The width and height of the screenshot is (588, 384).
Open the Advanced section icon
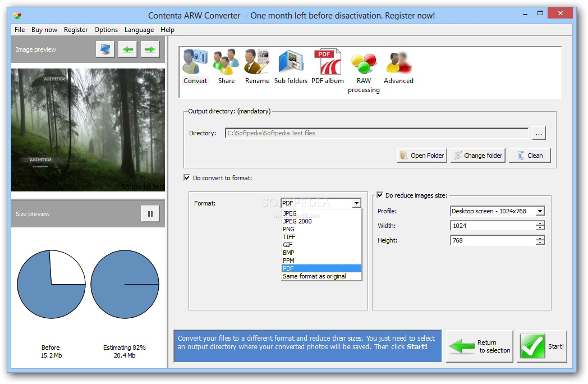(x=398, y=67)
